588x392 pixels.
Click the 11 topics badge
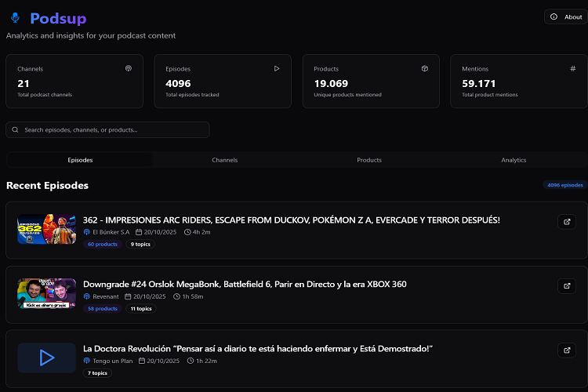point(141,309)
